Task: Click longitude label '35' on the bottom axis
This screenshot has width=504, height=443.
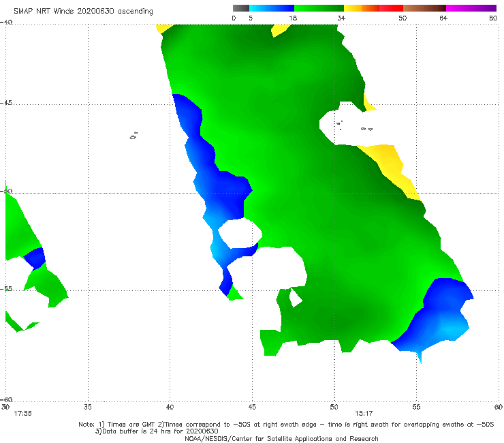Action: point(87,407)
